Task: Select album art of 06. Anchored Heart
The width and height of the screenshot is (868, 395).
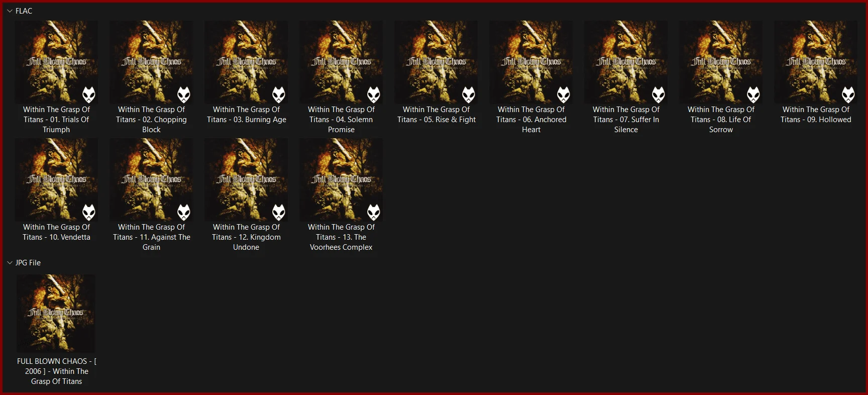Action: 531,62
